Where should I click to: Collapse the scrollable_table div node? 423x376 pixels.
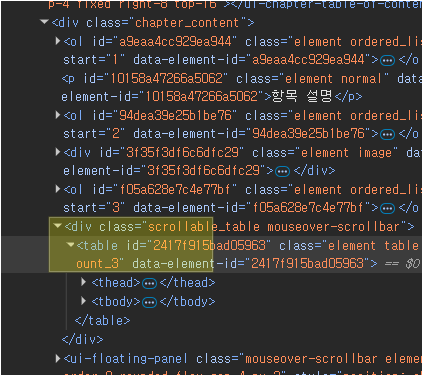coord(58,226)
